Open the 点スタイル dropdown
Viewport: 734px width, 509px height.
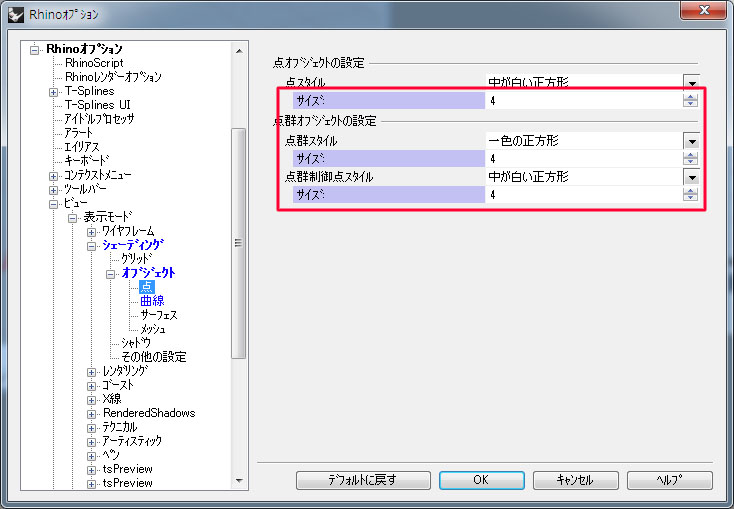pyautogui.click(x=691, y=82)
